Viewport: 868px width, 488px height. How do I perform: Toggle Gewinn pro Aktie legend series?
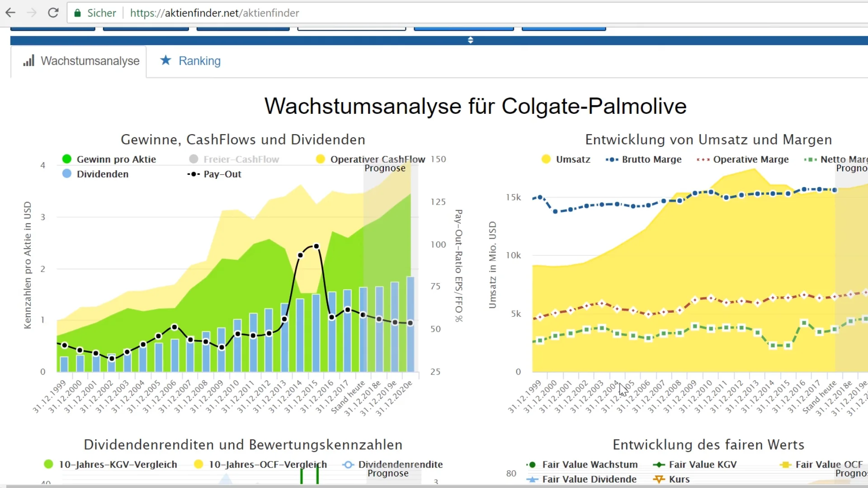click(x=109, y=159)
